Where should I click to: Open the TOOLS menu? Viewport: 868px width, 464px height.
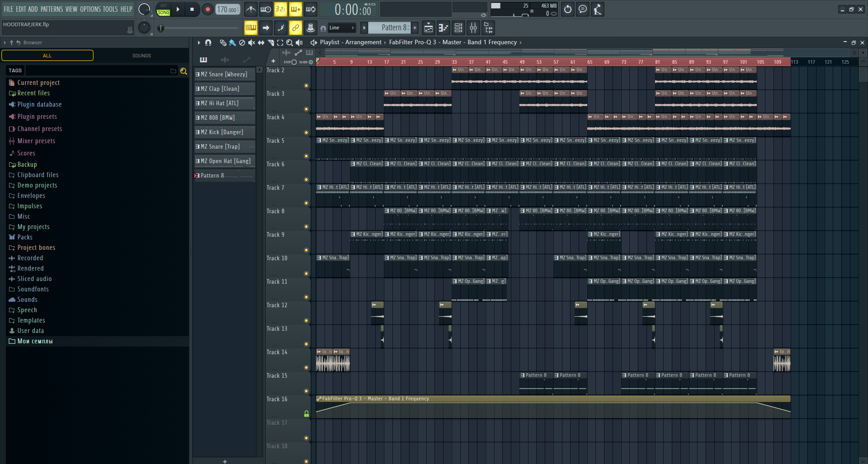pos(110,9)
